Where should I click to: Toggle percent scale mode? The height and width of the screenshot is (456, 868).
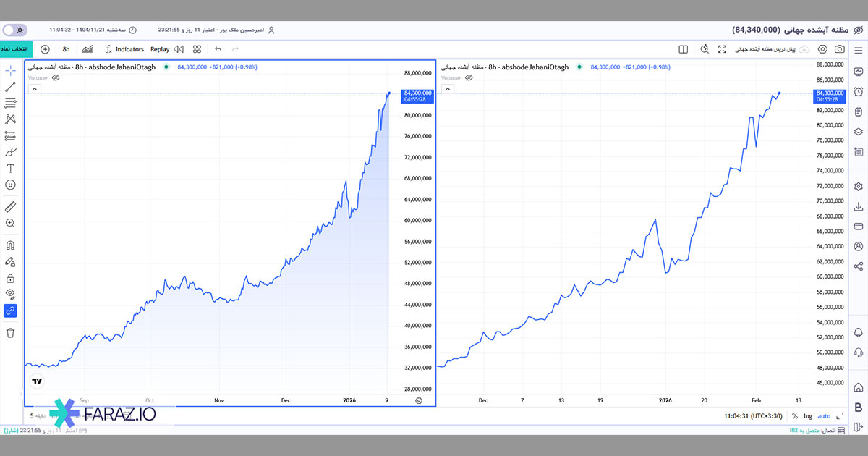click(795, 416)
